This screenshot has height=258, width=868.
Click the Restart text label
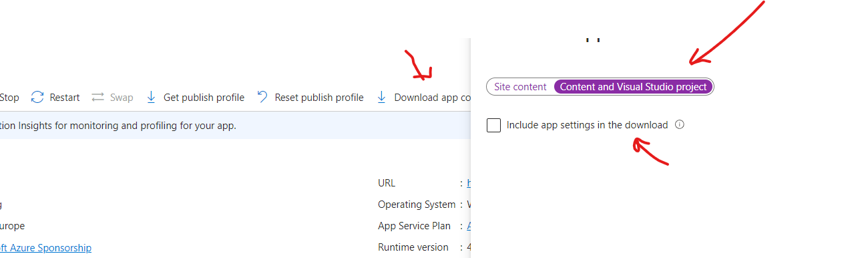pyautogui.click(x=65, y=98)
